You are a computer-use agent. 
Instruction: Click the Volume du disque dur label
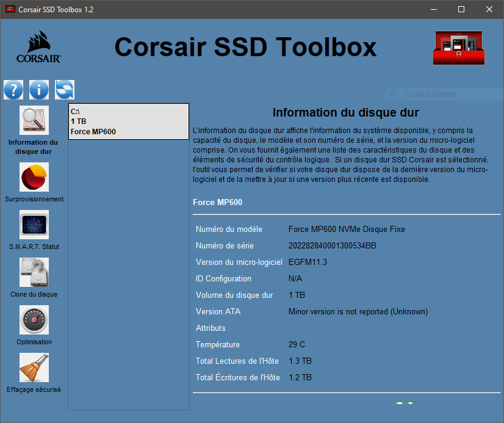tap(234, 295)
